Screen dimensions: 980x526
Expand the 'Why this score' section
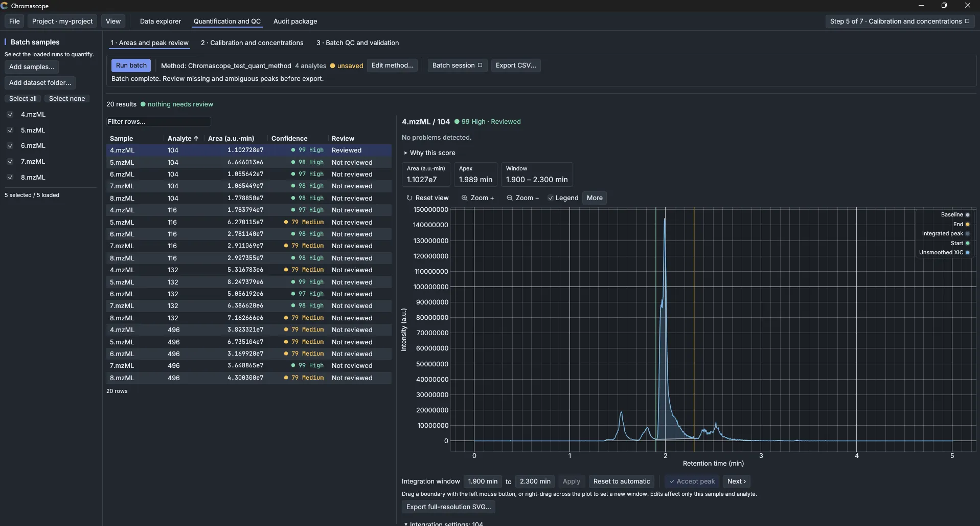pos(429,153)
